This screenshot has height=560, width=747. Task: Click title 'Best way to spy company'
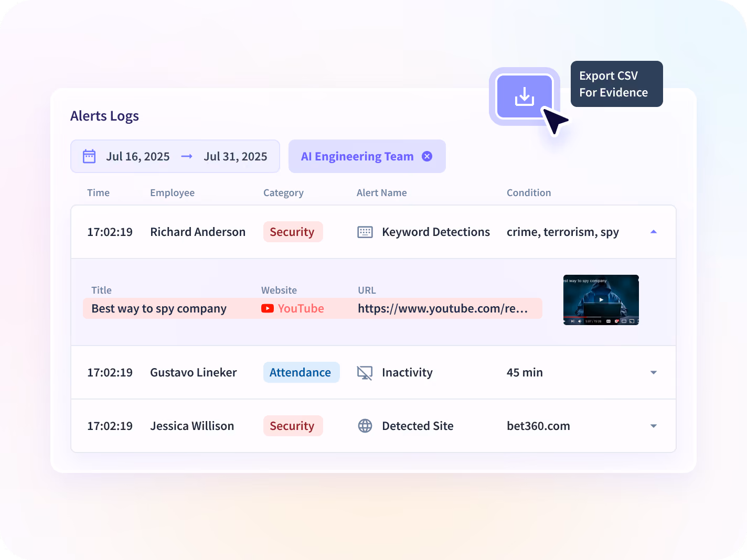click(x=159, y=309)
